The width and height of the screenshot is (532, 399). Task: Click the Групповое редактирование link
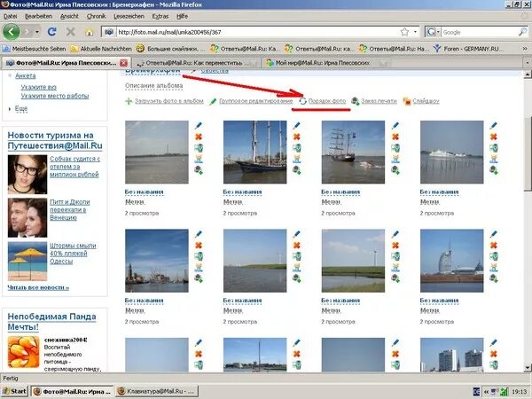click(x=256, y=101)
